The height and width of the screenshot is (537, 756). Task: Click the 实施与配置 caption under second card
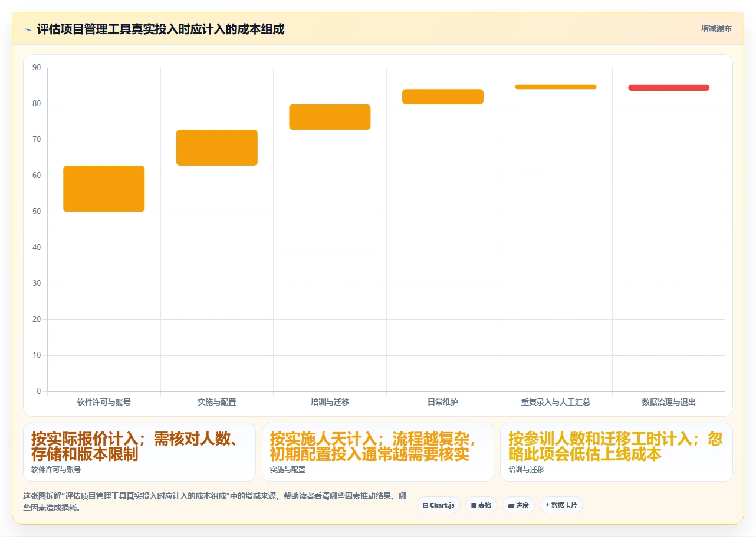coord(288,470)
